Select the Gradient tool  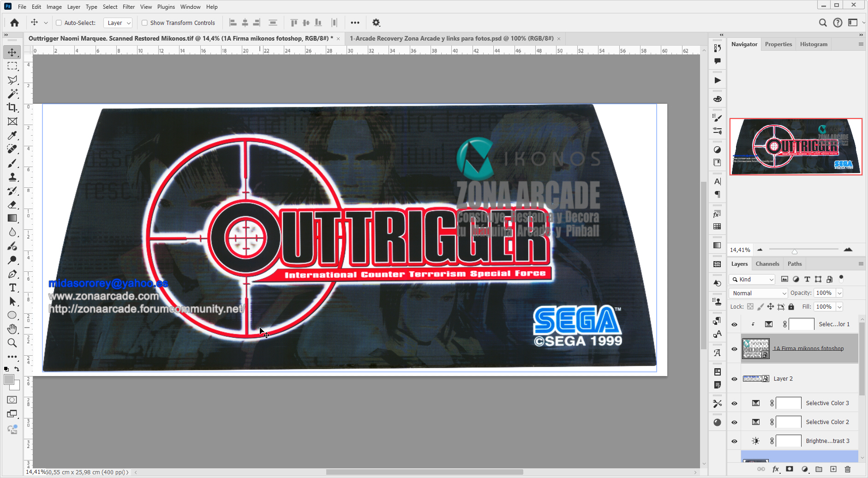[x=12, y=218]
